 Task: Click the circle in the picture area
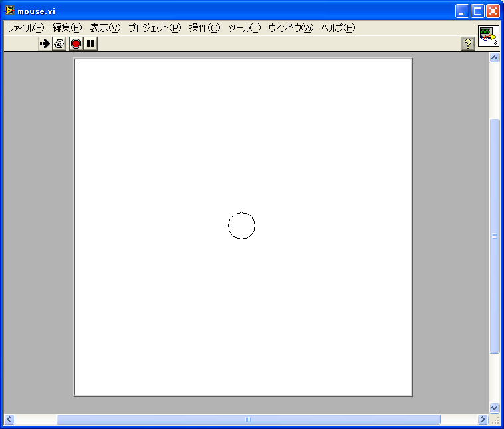pyautogui.click(x=242, y=225)
